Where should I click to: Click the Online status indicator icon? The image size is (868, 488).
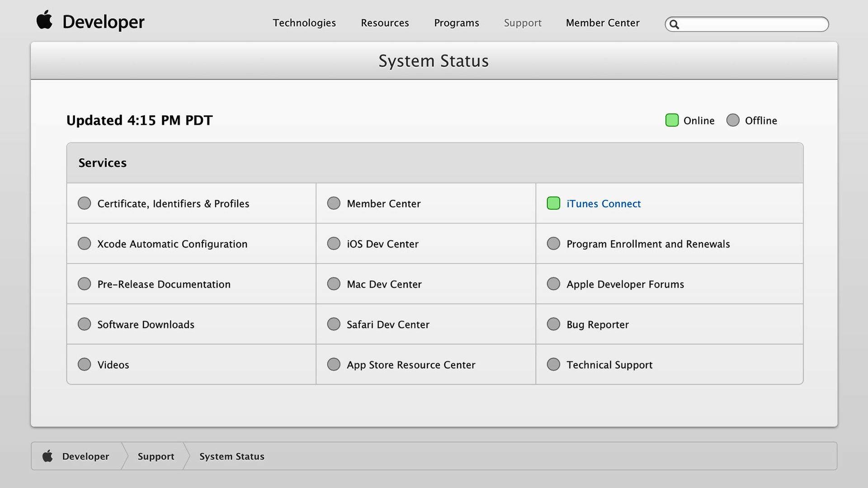(x=672, y=120)
